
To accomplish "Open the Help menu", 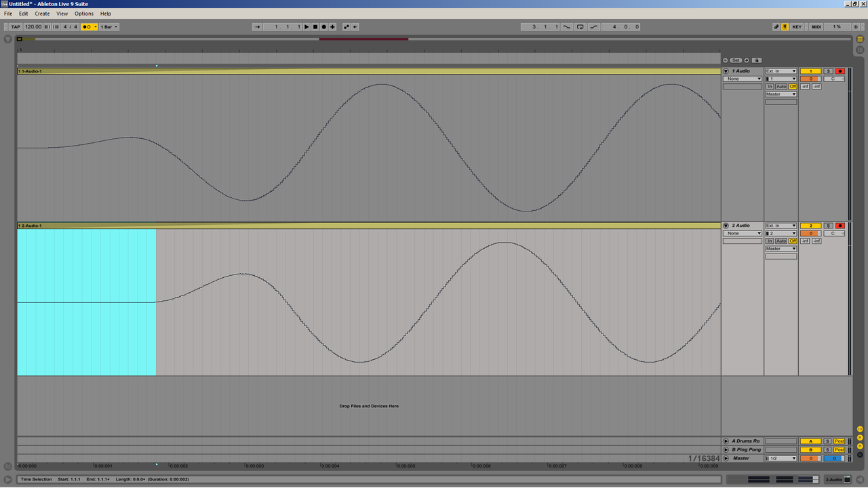I will coord(106,14).
